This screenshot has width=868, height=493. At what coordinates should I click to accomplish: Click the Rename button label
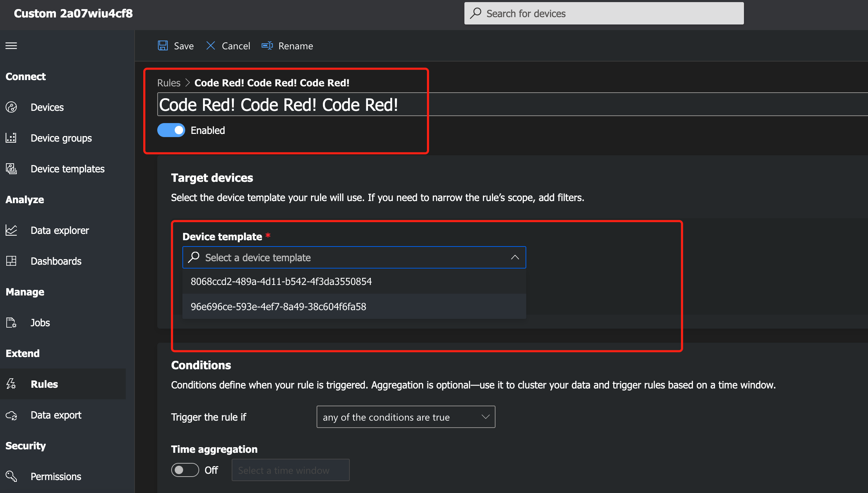click(x=296, y=46)
